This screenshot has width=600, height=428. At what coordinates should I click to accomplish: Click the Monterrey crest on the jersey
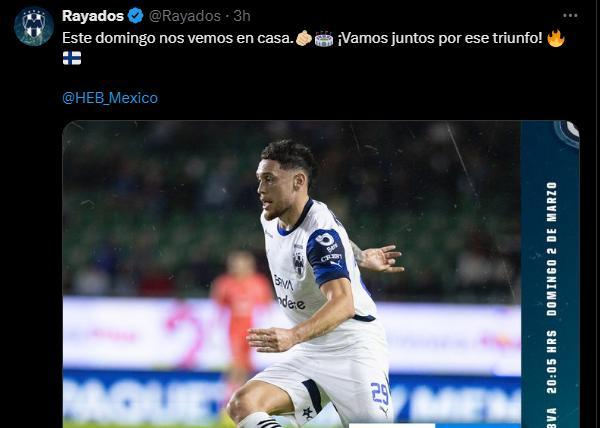pos(299,263)
